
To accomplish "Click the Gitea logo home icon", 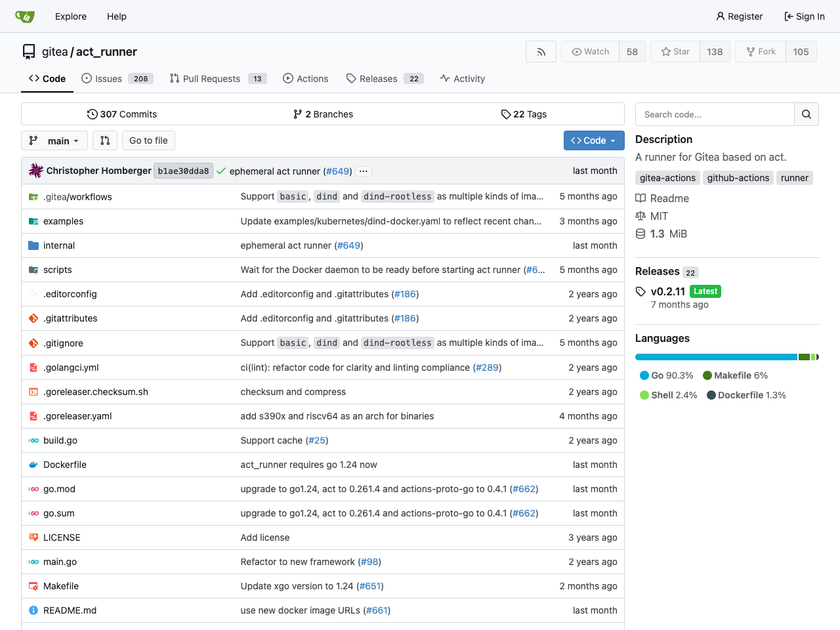I will point(25,16).
